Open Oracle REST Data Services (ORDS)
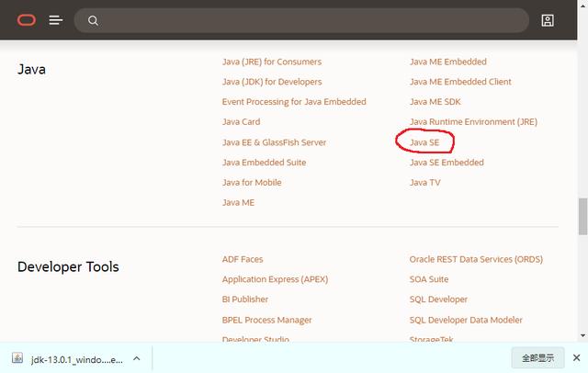Image resolution: width=588 pixels, height=373 pixels. 476,259
